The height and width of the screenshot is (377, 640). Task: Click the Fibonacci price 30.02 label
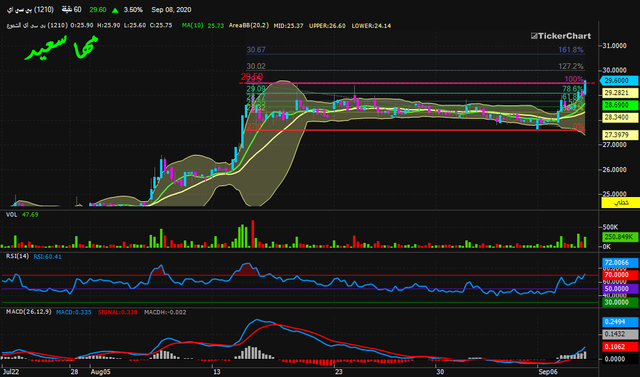click(256, 66)
